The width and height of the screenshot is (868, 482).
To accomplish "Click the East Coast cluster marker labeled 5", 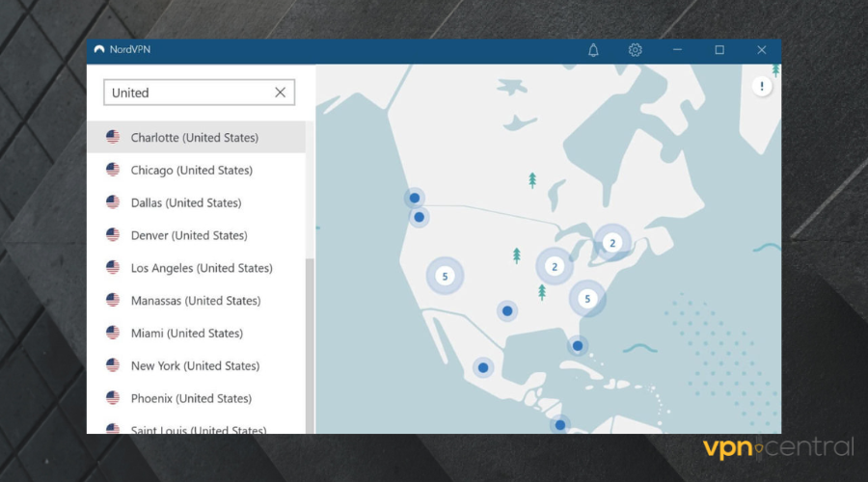I will pyautogui.click(x=587, y=299).
